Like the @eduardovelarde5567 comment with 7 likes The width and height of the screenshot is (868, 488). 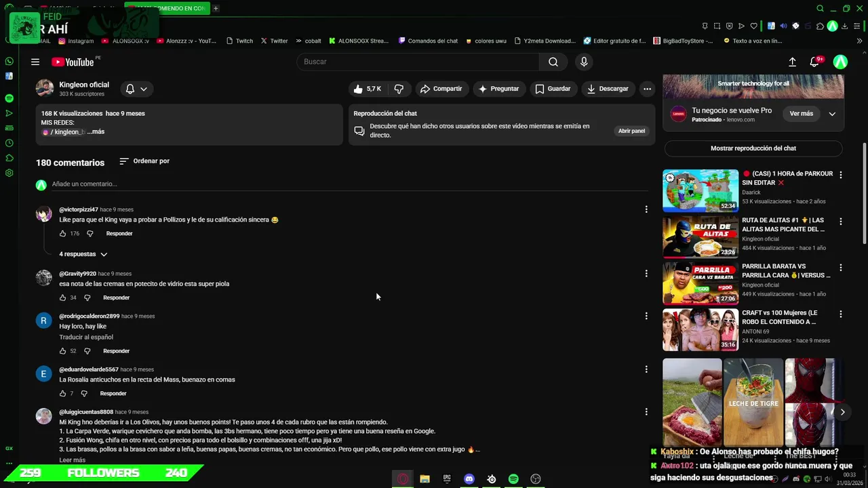(x=62, y=394)
